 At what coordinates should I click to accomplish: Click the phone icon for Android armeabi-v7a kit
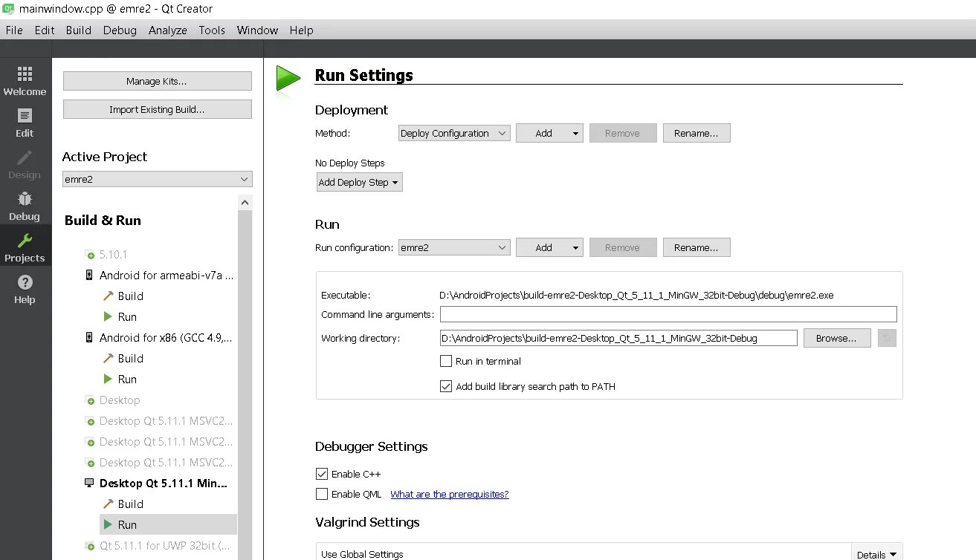pyautogui.click(x=90, y=275)
